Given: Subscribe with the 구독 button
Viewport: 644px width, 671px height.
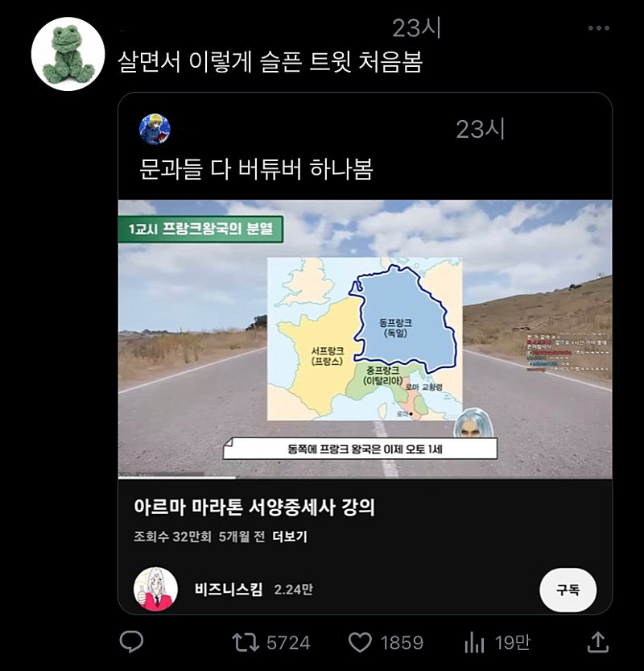Looking at the screenshot, I should [568, 590].
